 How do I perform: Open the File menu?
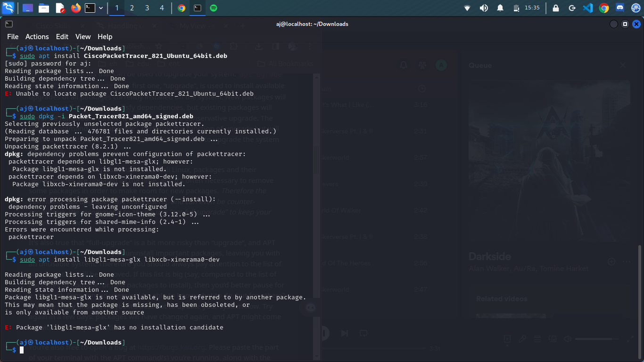click(13, 37)
